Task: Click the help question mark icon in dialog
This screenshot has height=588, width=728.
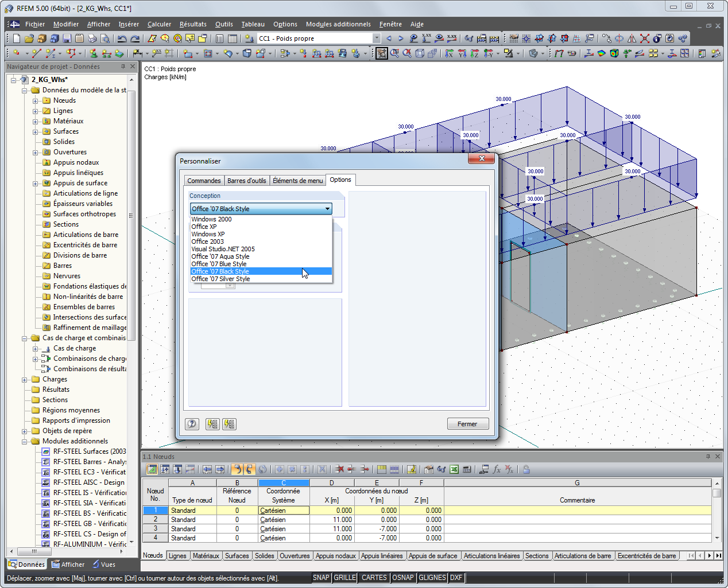Action: [x=192, y=424]
